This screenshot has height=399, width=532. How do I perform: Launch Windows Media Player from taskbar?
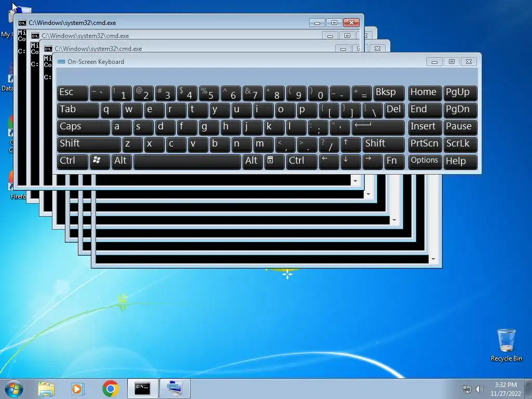(x=78, y=389)
